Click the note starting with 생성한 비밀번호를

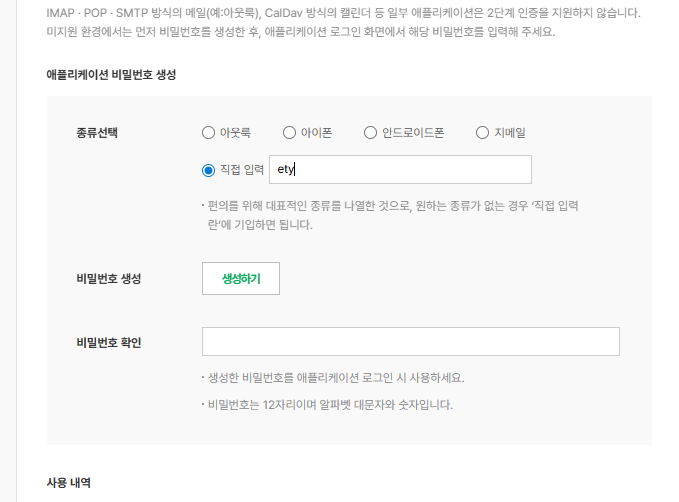(x=333, y=378)
